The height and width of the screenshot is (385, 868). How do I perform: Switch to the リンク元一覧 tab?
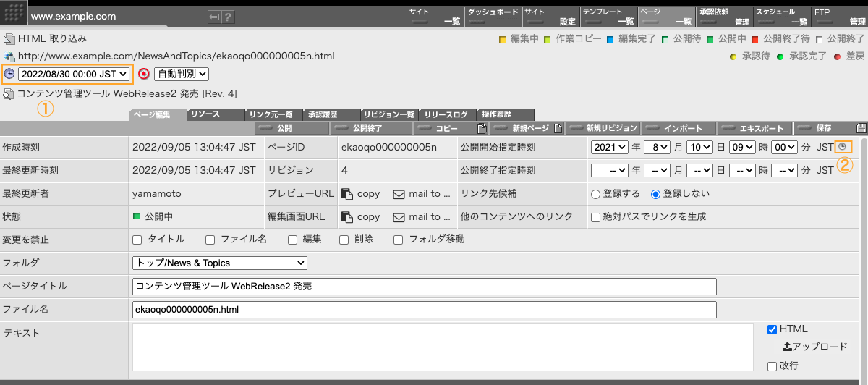coord(273,114)
